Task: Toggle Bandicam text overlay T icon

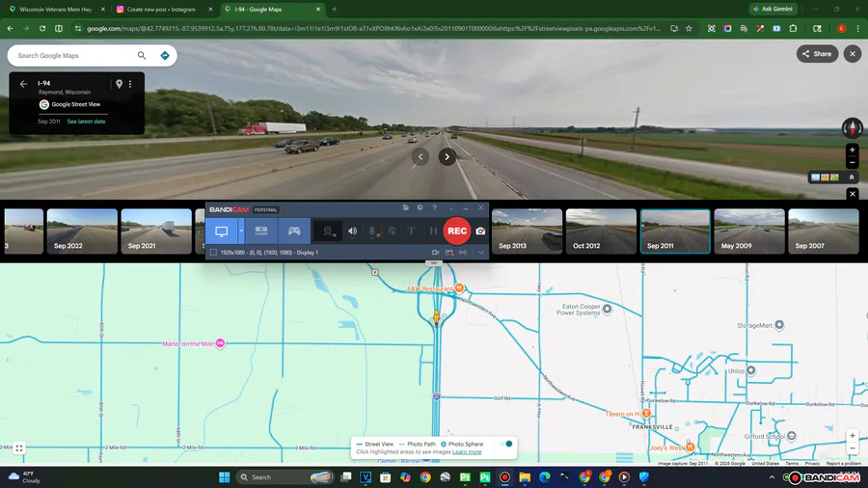Action: (411, 231)
